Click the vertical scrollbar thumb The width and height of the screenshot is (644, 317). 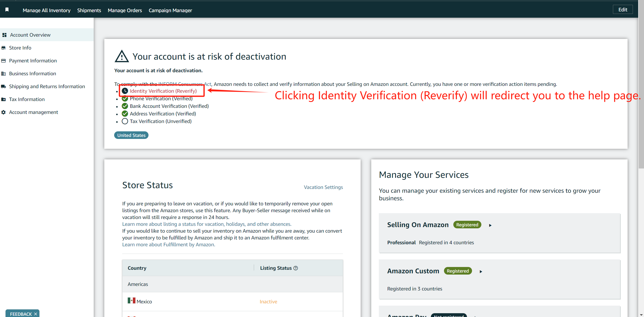pyautogui.click(x=641, y=85)
